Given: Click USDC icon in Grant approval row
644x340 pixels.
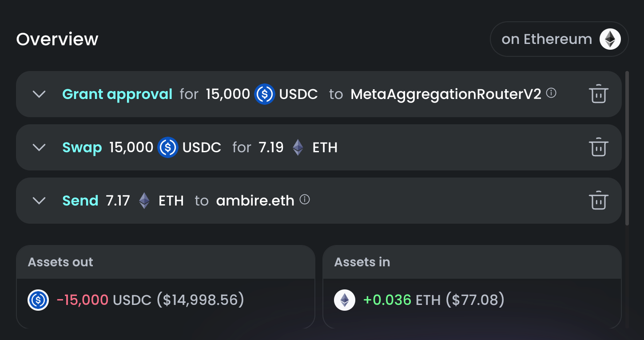Looking at the screenshot, I should 265,94.
